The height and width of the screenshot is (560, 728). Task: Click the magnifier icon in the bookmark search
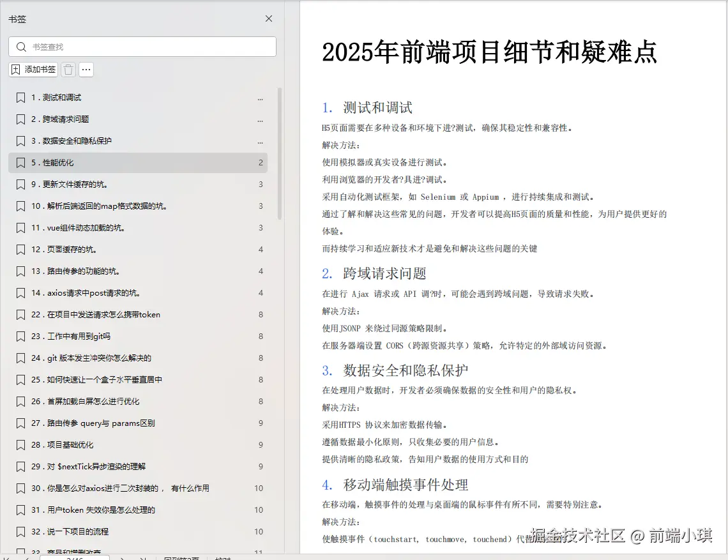pos(21,47)
